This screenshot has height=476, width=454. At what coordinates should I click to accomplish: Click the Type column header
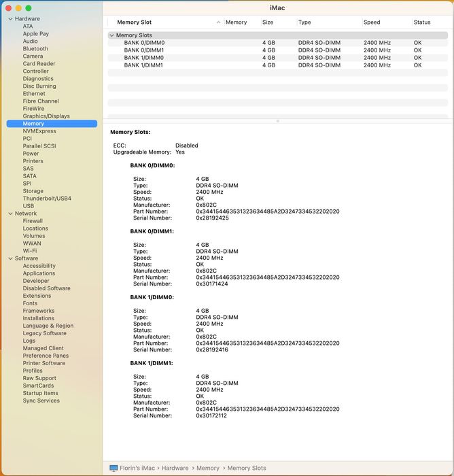tap(304, 22)
